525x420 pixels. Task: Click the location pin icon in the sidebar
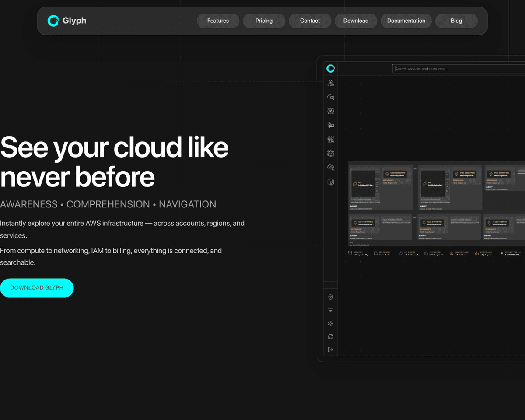[331, 297]
